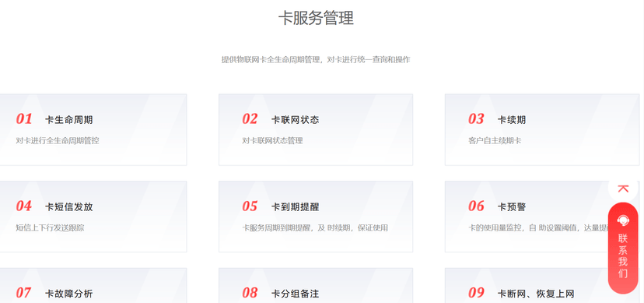Select the 卡联网状态 card title
Image resolution: width=644 pixels, height=303 pixels.
(295, 120)
